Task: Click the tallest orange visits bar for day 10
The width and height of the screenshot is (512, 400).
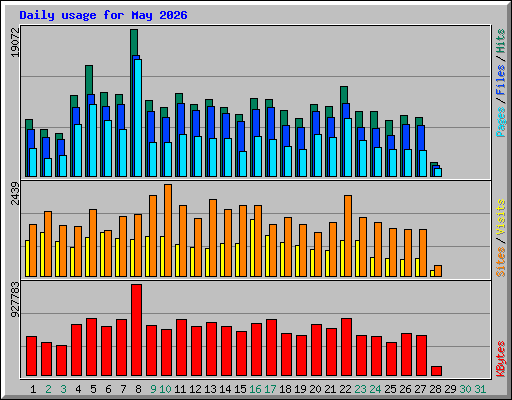Action: point(168,230)
